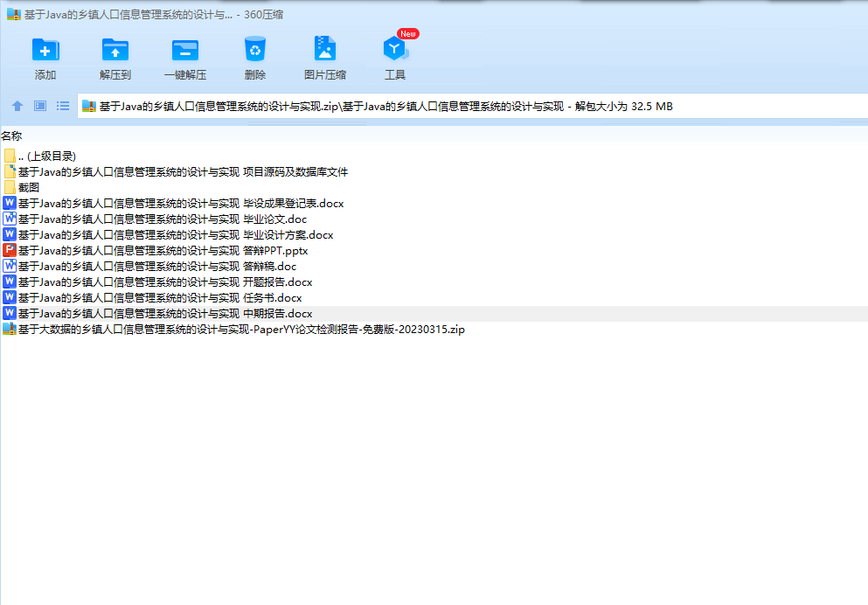Switch to large icon view mode

pyautogui.click(x=40, y=106)
